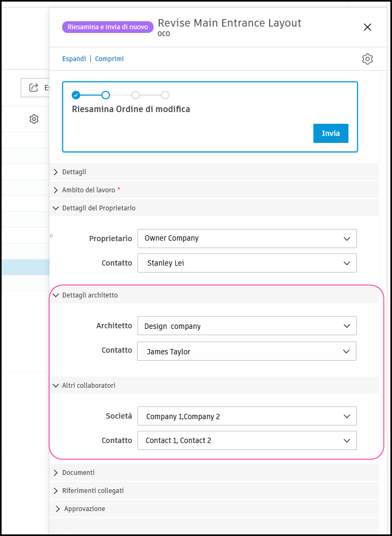Click the third workflow step circle
The image size is (392, 536).
point(135,95)
